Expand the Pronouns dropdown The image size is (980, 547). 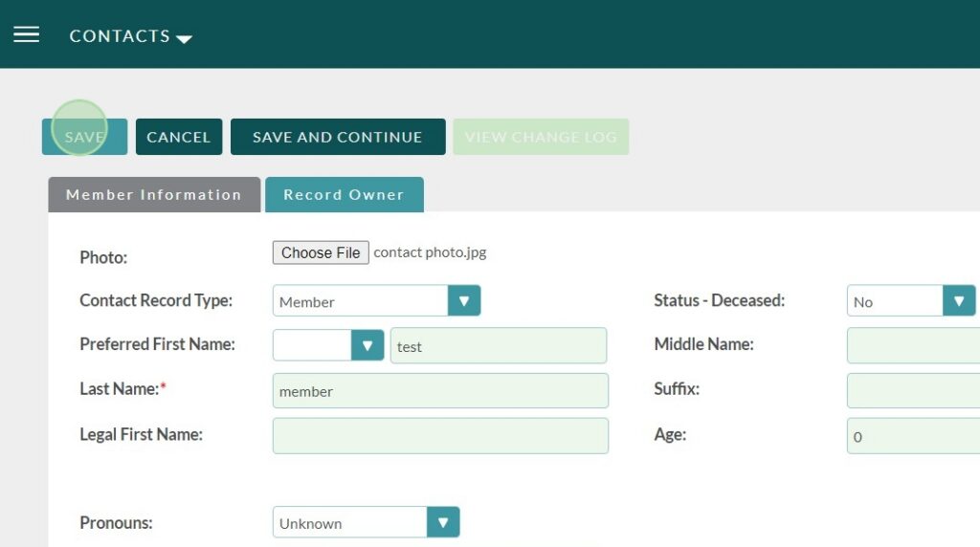point(442,523)
